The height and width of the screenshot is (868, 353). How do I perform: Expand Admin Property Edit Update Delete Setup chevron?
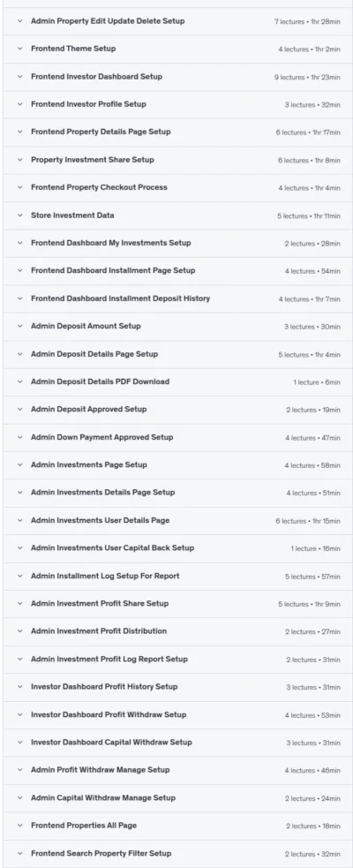click(x=20, y=21)
